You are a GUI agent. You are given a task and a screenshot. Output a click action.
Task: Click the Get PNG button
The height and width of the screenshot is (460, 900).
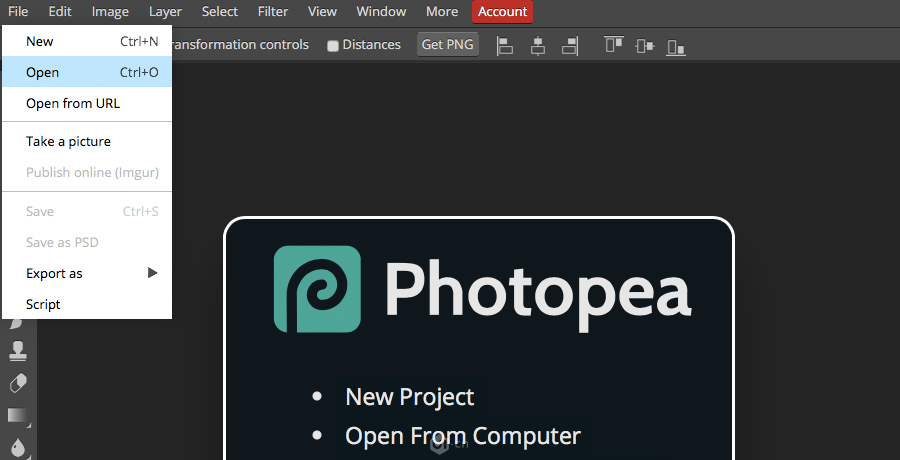(448, 44)
